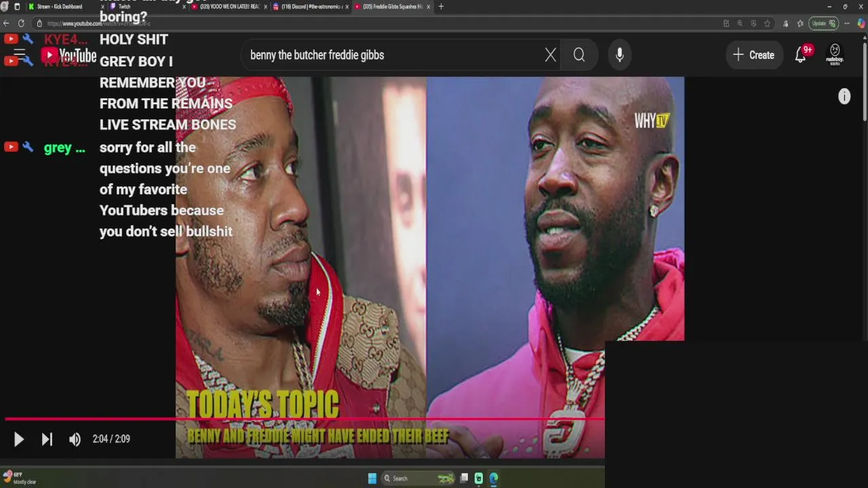Click chat username grey
The image size is (868, 488).
coord(64,148)
